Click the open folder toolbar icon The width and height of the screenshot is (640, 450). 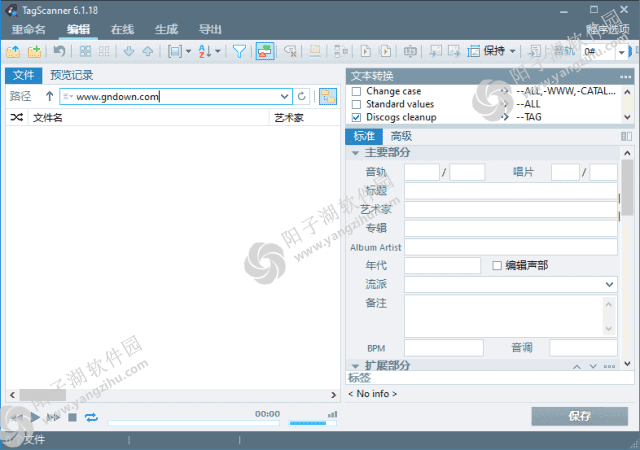13,51
